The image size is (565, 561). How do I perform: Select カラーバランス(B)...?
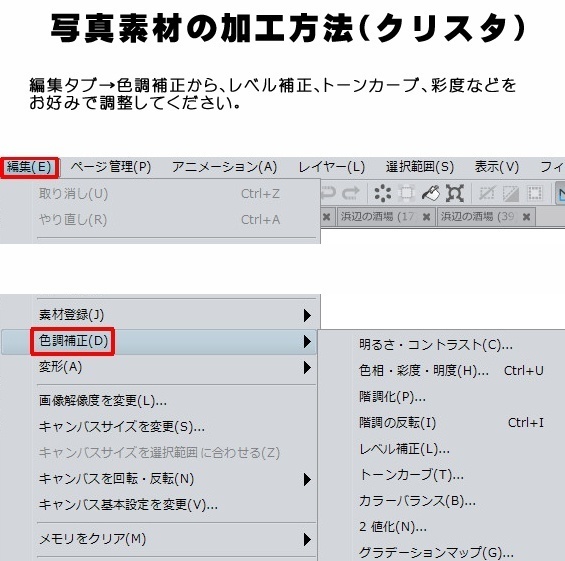[x=441, y=501]
